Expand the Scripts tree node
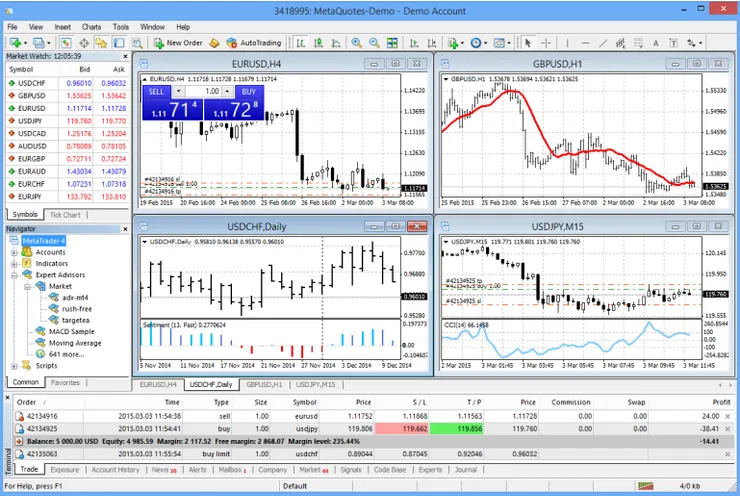Image resolution: width=740 pixels, height=496 pixels. [15, 365]
